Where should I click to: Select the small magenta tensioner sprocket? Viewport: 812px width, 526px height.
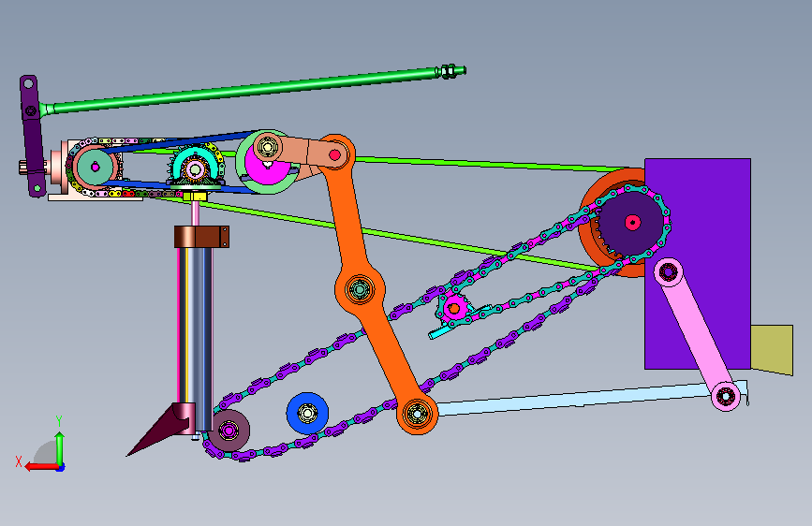click(x=454, y=309)
